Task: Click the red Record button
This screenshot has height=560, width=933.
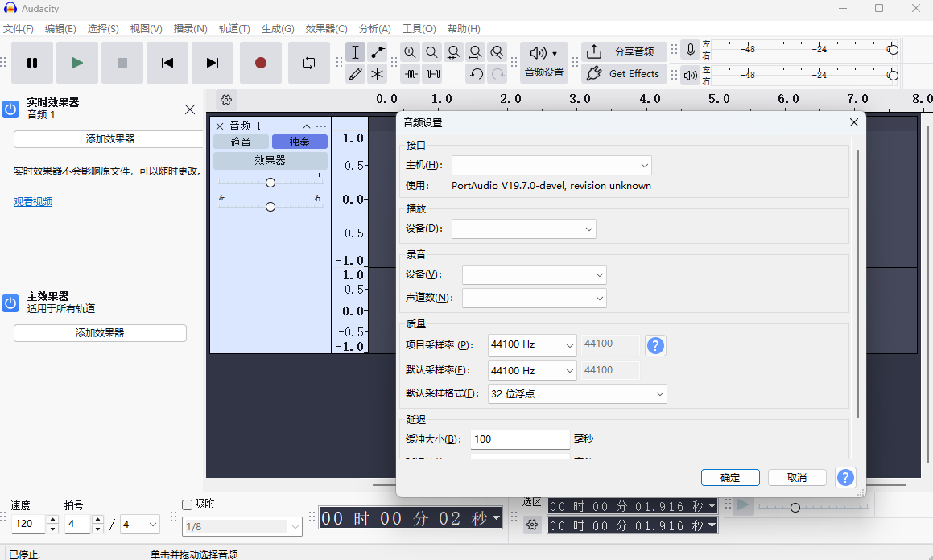Action: (x=260, y=63)
